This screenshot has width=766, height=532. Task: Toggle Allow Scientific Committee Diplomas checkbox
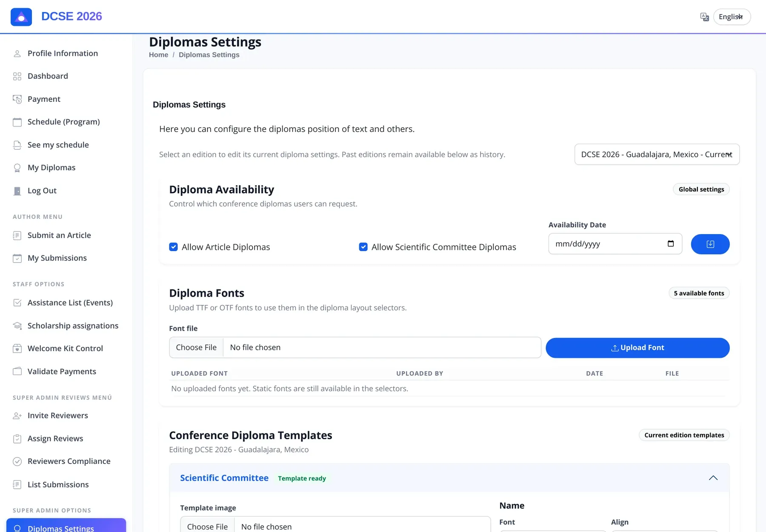point(363,247)
